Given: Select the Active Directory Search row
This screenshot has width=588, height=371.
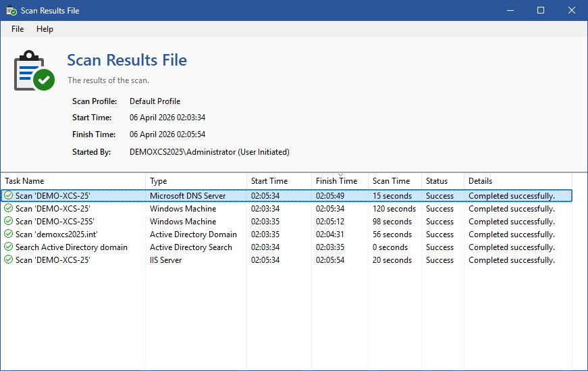Looking at the screenshot, I should click(x=190, y=247).
